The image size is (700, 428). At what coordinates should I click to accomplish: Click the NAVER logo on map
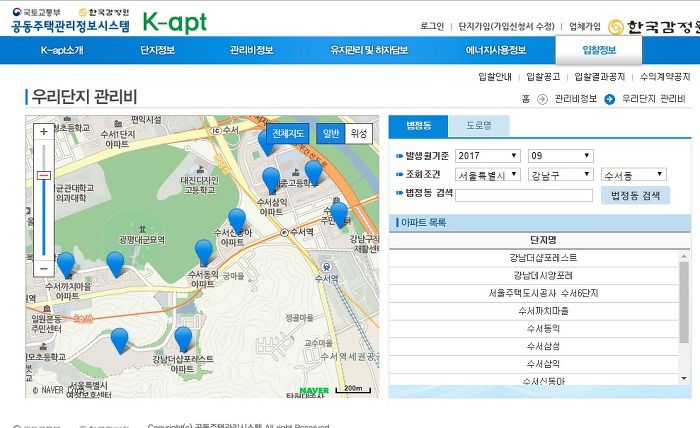pyautogui.click(x=314, y=391)
